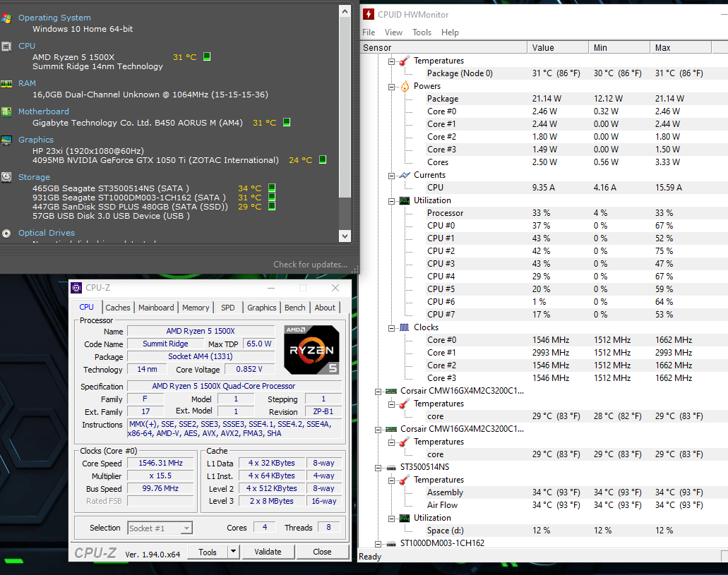Open the Tools menu in HWMonitor
Viewport: 728px width, 575px height.
coord(422,32)
